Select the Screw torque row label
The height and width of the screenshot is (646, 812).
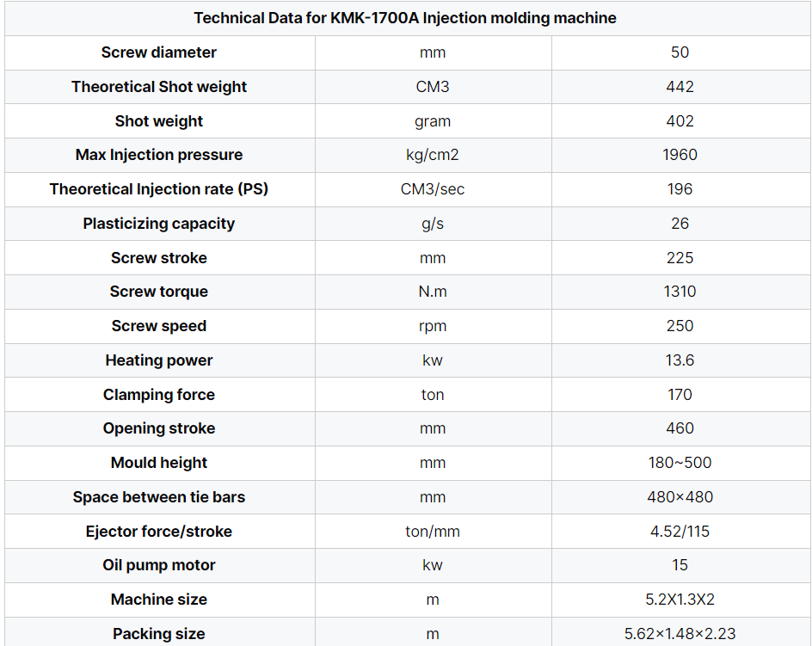point(159,292)
